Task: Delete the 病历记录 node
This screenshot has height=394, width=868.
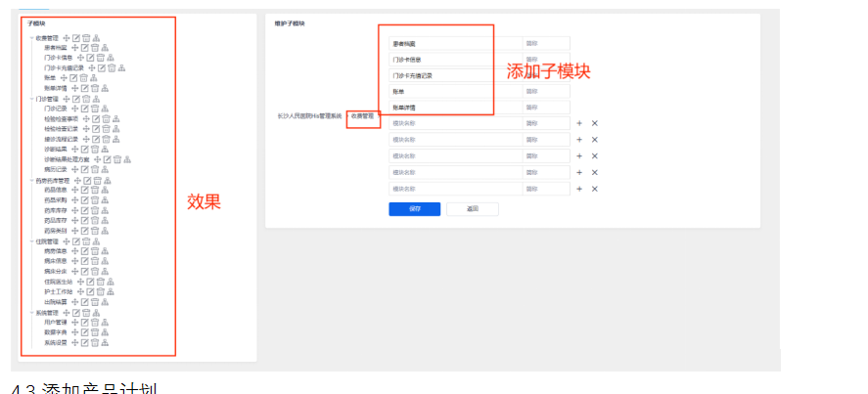Action: (95, 169)
